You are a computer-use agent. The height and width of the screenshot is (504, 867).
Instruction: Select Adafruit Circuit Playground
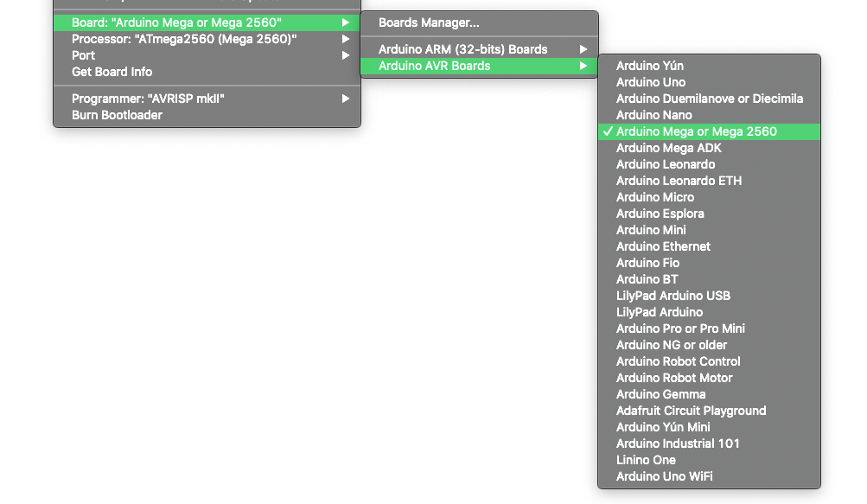click(709, 411)
